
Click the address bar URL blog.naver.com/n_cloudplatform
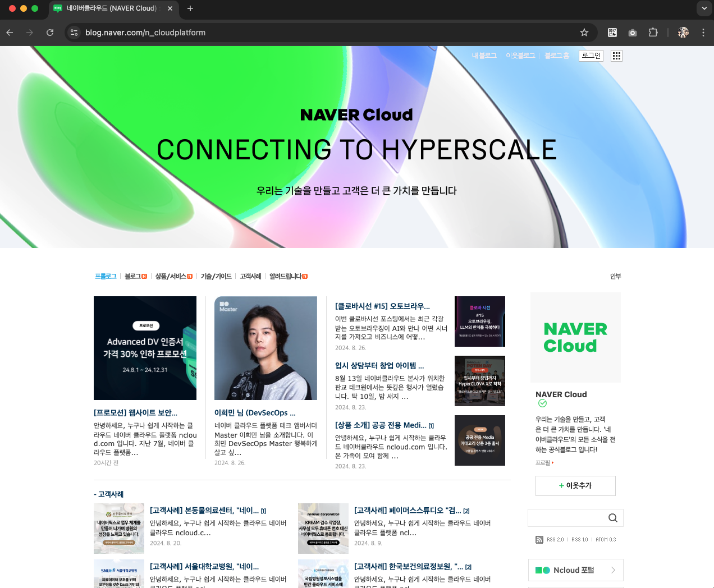click(145, 33)
